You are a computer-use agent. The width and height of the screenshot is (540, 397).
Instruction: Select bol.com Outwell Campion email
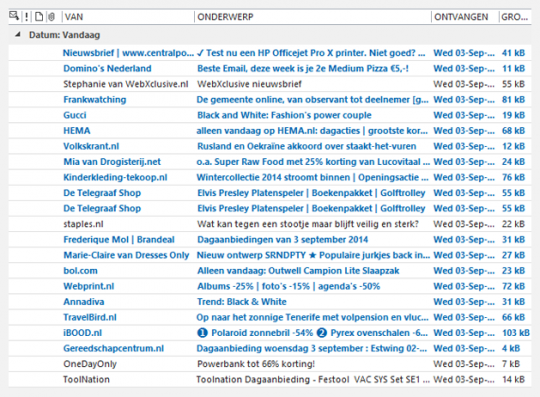[270, 271]
